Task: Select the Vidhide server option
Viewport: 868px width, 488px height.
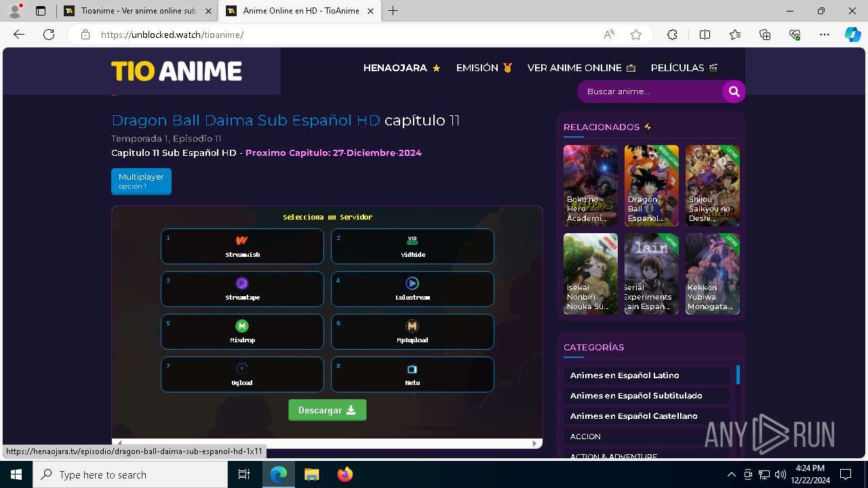Action: tap(412, 246)
